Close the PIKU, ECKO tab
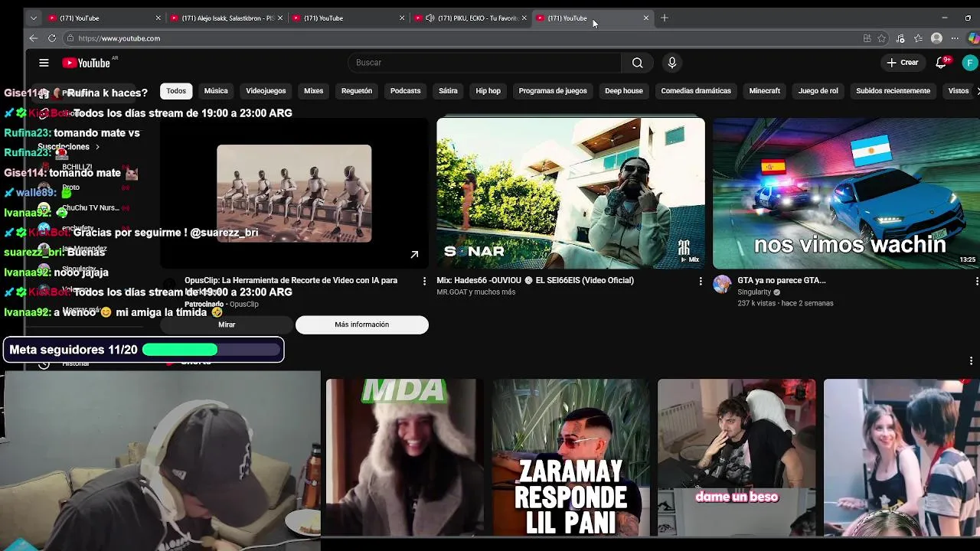The height and width of the screenshot is (551, 980). (x=524, y=18)
